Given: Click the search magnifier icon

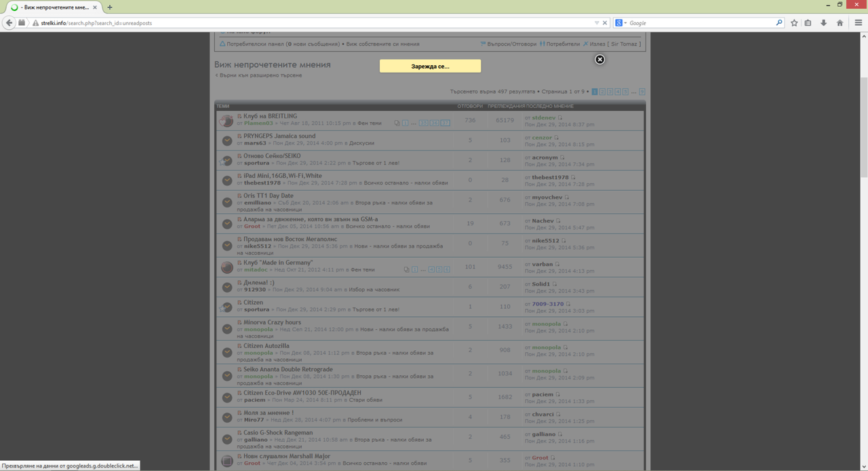Looking at the screenshot, I should pos(779,22).
